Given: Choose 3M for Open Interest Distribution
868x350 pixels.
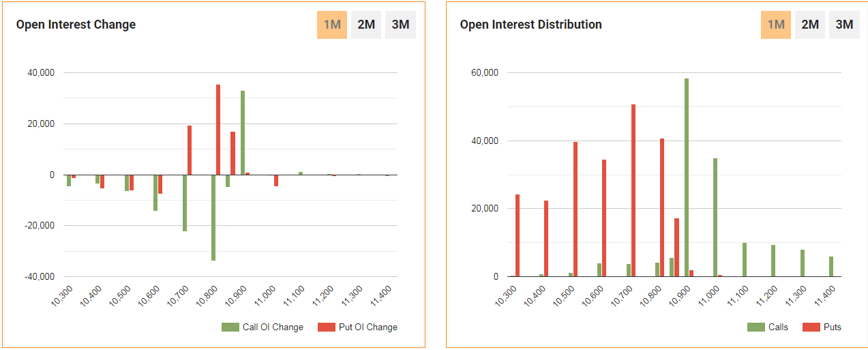Looking at the screenshot, I should click(844, 25).
